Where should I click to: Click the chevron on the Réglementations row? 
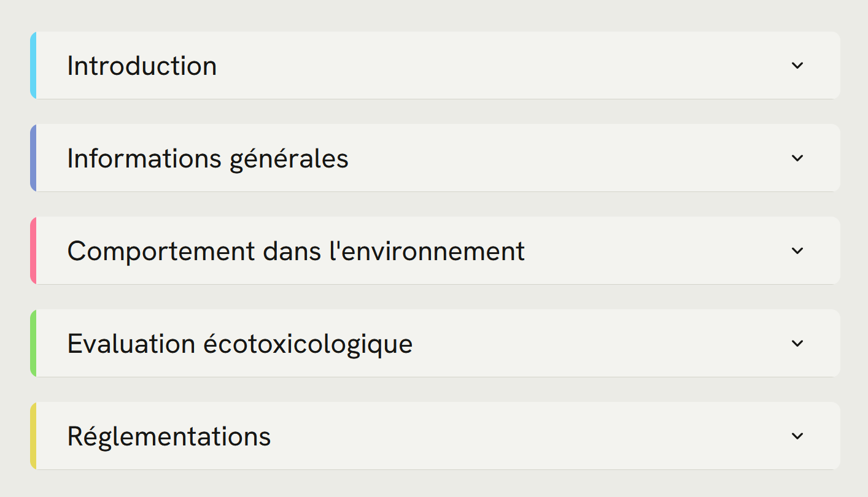click(797, 436)
